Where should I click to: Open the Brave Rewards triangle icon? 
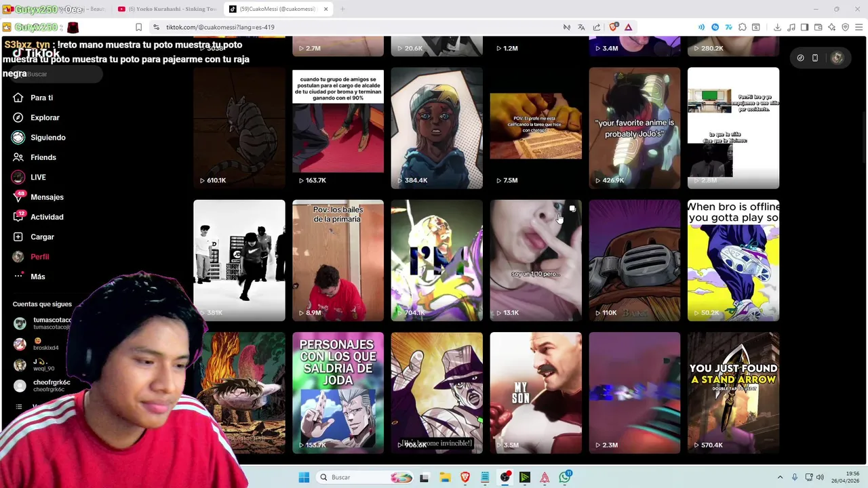point(629,27)
